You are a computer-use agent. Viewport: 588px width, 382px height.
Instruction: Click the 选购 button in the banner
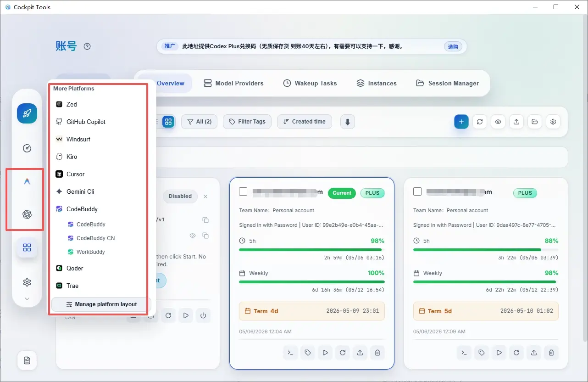click(x=453, y=46)
